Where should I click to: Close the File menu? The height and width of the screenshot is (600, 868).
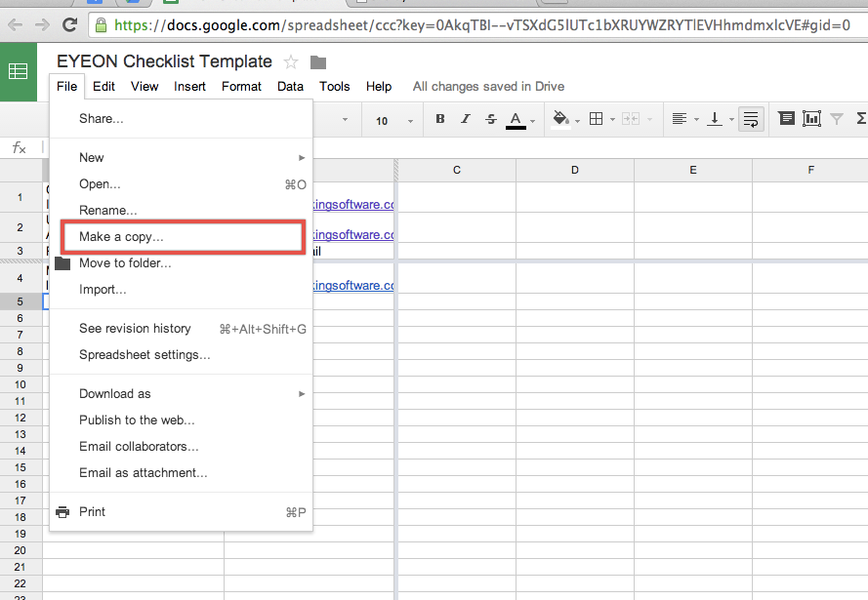click(67, 87)
